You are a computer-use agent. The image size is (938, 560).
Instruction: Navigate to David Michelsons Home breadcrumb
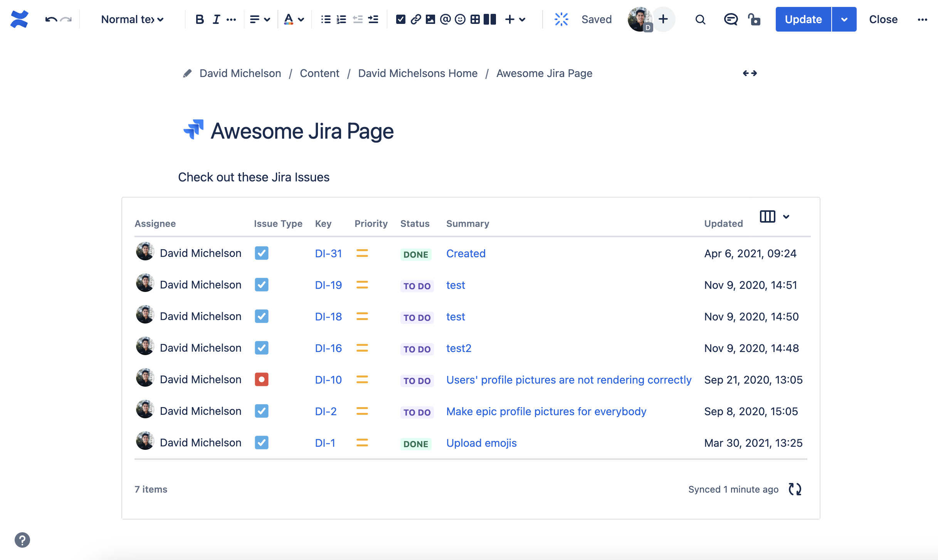pyautogui.click(x=418, y=73)
